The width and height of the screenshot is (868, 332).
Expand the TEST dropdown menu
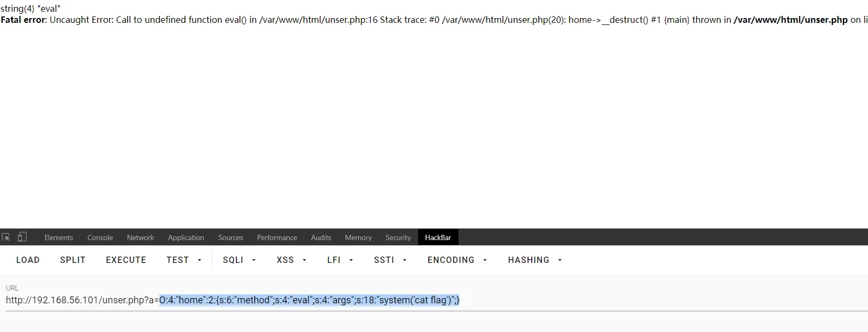tap(184, 260)
